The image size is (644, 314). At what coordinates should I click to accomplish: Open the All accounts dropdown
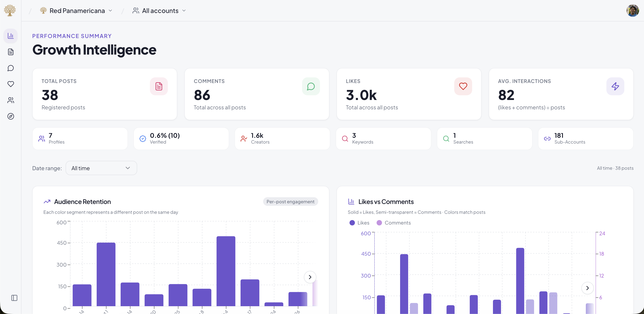point(159,11)
